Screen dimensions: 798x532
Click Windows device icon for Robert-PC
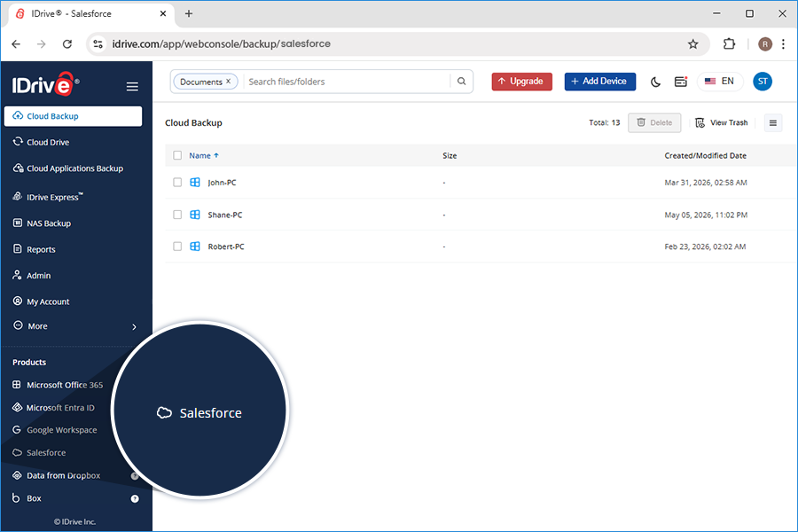click(195, 246)
